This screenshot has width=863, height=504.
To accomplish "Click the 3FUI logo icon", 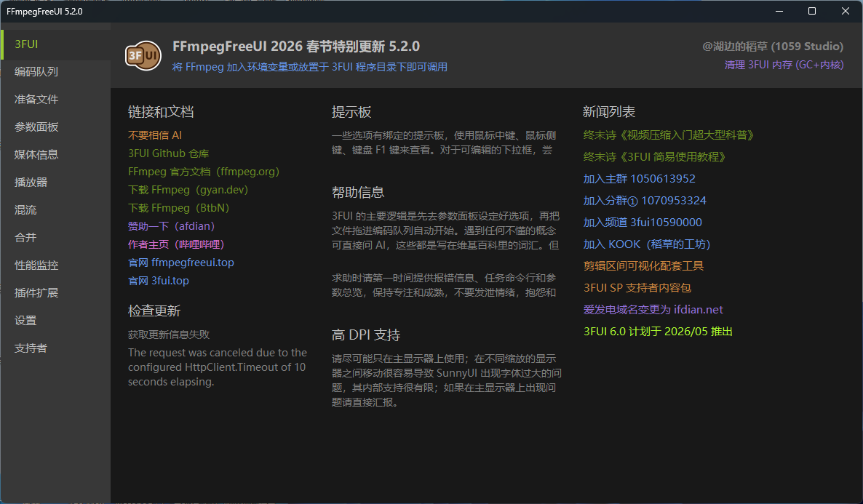I will tap(143, 55).
